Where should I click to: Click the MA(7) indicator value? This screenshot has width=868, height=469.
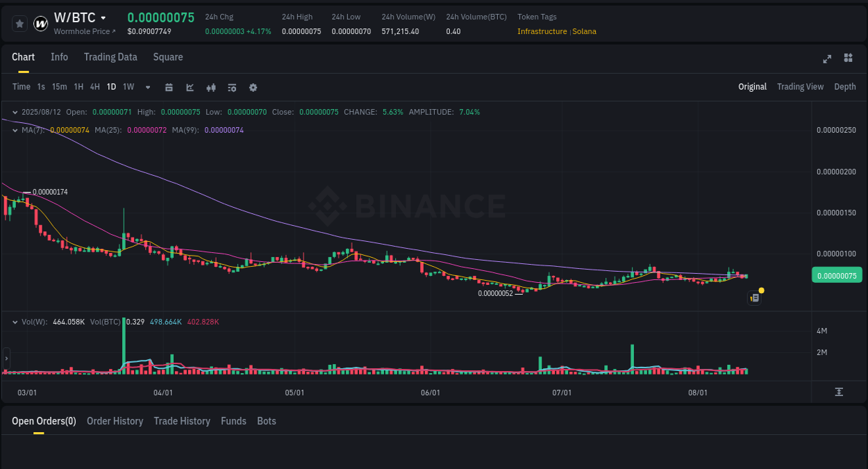point(69,130)
